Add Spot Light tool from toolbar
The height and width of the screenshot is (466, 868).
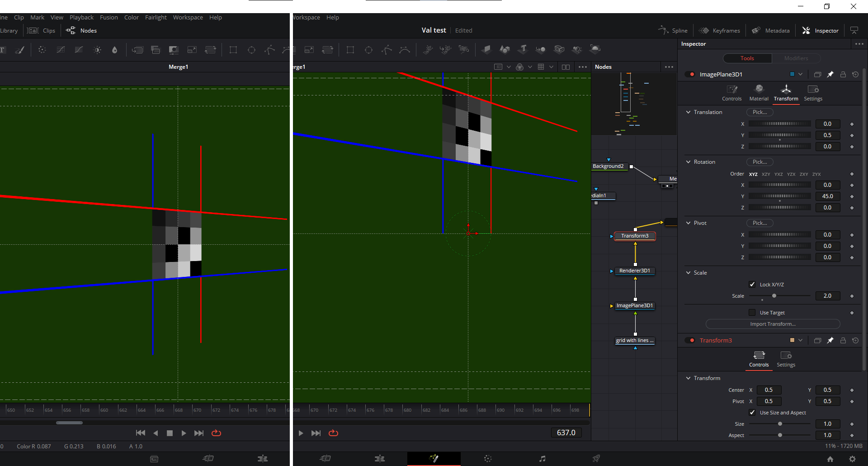click(x=577, y=49)
